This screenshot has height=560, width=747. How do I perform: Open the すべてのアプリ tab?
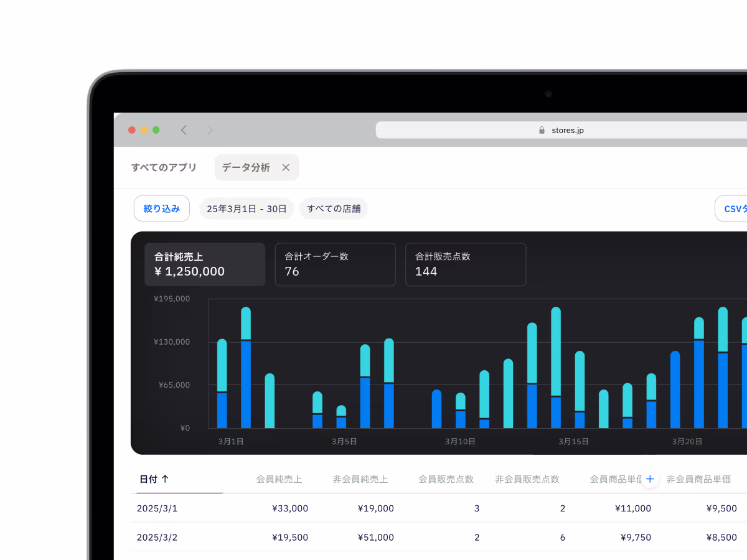[x=164, y=167]
